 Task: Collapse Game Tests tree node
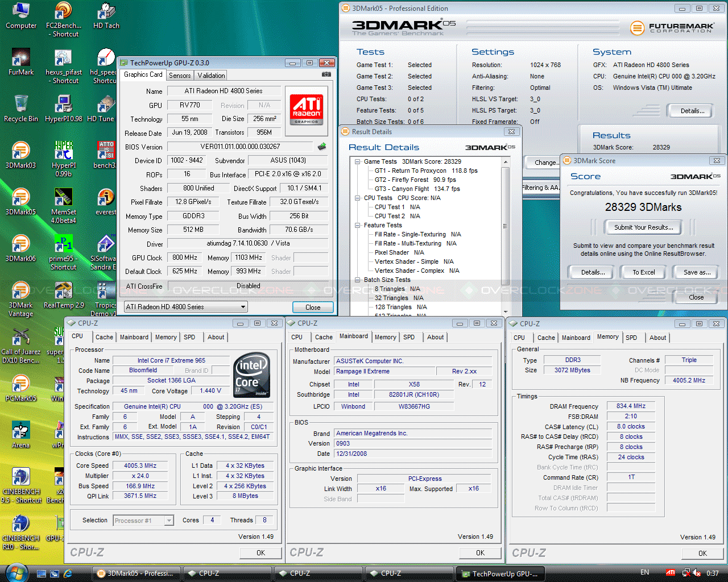pos(358,161)
